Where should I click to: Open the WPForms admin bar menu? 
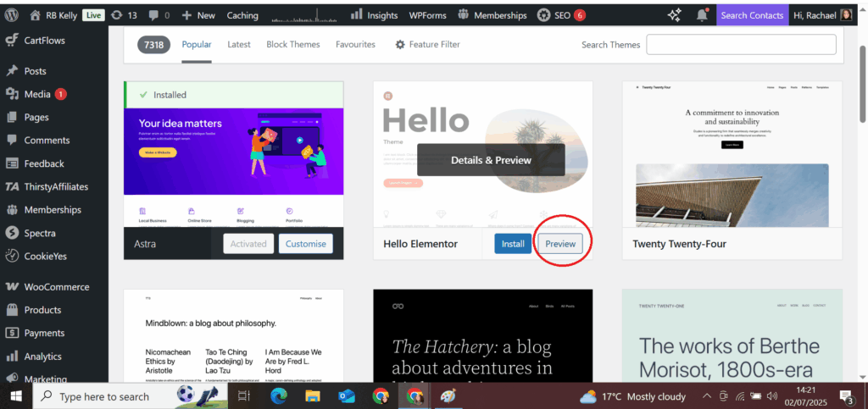click(x=427, y=15)
